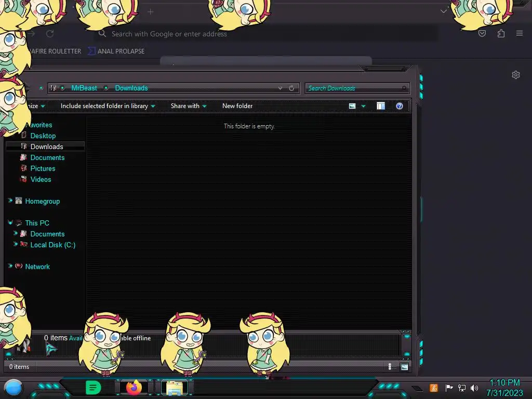Open network tray icon

(462, 388)
